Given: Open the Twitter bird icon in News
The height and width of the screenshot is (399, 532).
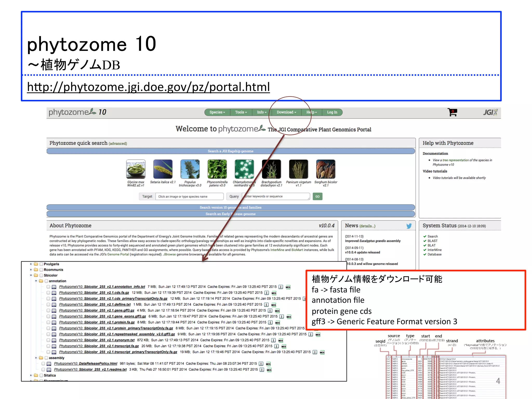Looking at the screenshot, I should point(409,226).
